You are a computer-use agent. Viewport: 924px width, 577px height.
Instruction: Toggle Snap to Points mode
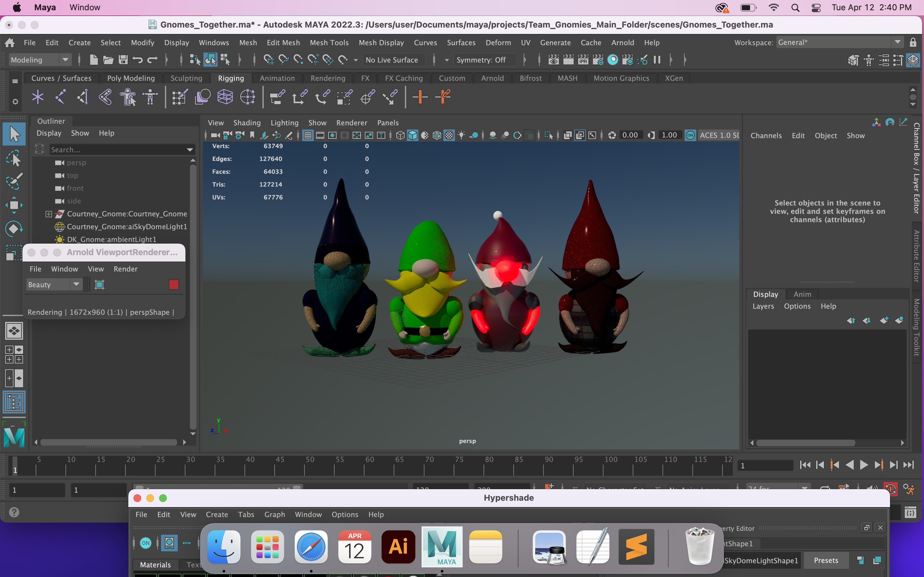click(x=298, y=60)
